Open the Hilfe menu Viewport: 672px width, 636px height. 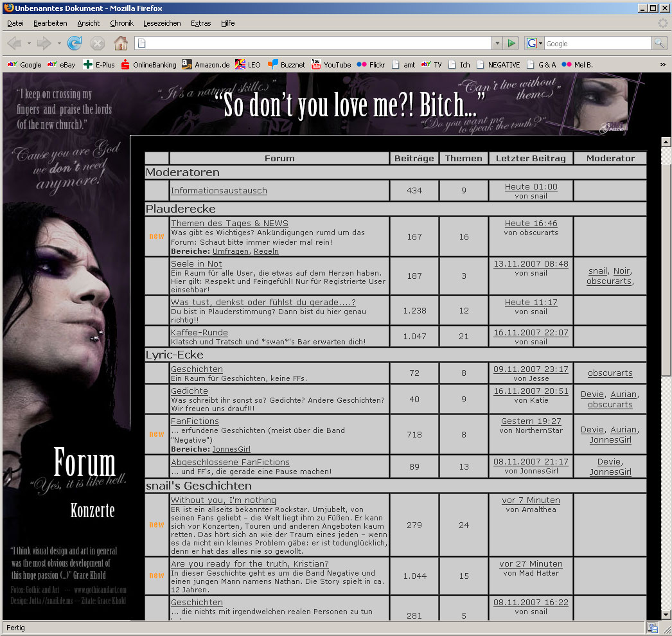[x=227, y=23]
